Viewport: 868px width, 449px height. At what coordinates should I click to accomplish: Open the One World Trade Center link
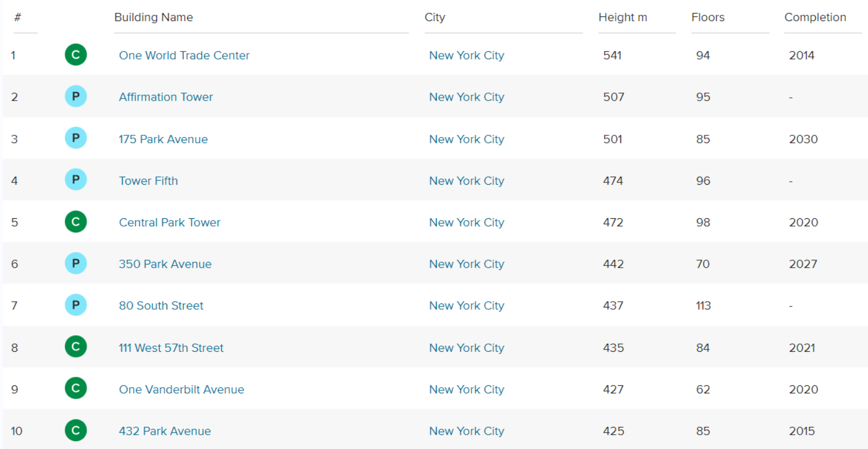tap(184, 56)
